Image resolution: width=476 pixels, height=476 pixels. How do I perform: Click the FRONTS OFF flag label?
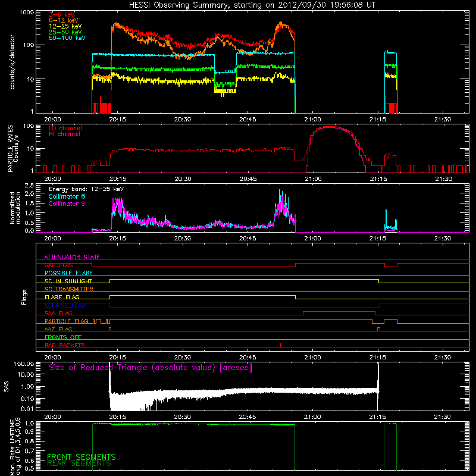coord(63,337)
